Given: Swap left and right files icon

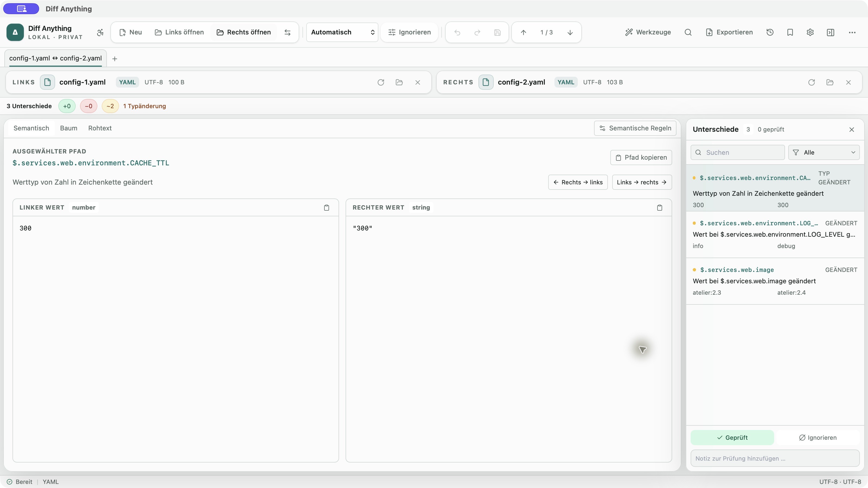Looking at the screenshot, I should [288, 32].
